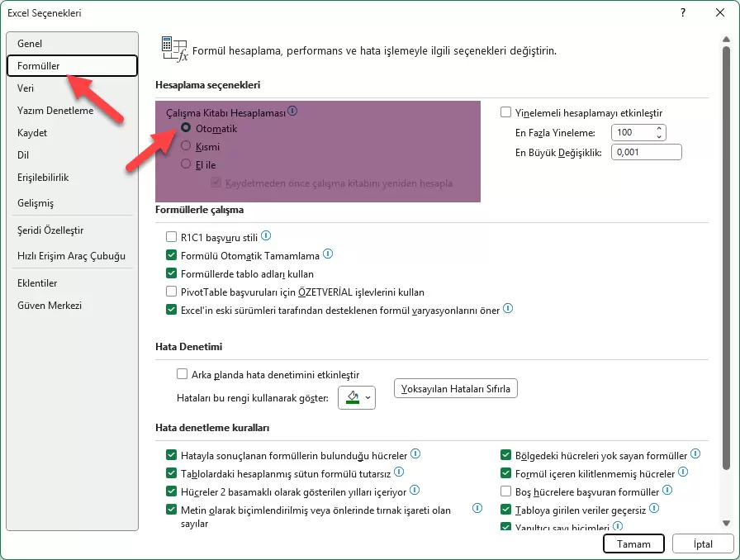The image size is (740, 560).
Task: Uncheck Formülü Otomatik Tamamlama
Action: tap(171, 255)
